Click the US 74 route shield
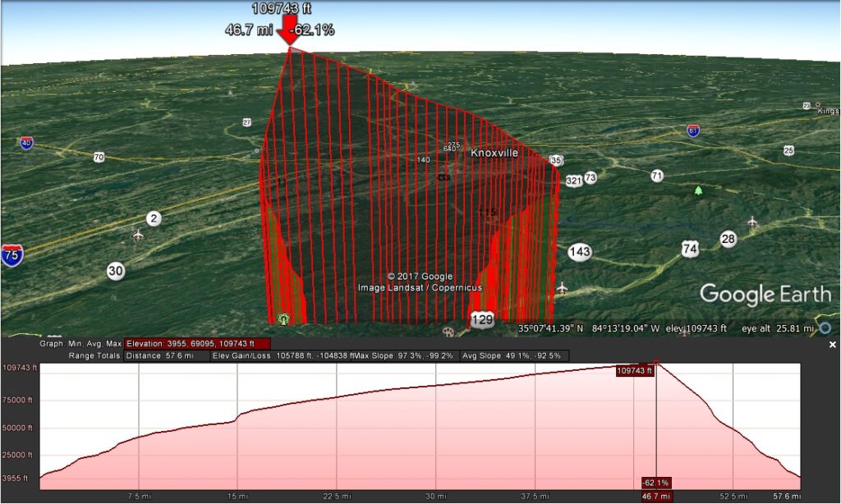Viewport: 841px width, 504px height. (690, 248)
